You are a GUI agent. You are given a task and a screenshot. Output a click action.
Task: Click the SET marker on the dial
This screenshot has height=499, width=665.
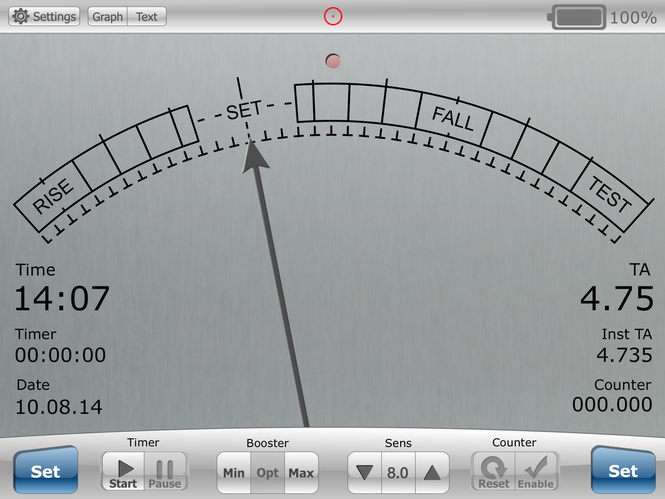tap(243, 111)
